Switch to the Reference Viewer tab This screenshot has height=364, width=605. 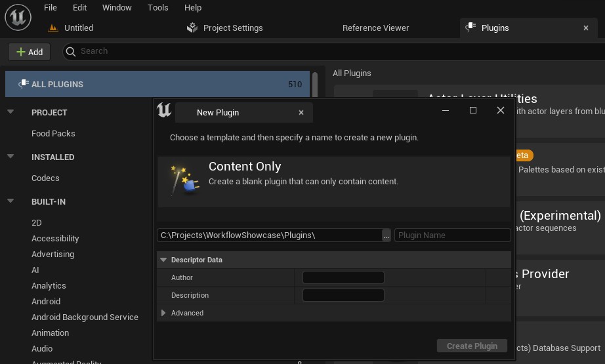click(375, 28)
